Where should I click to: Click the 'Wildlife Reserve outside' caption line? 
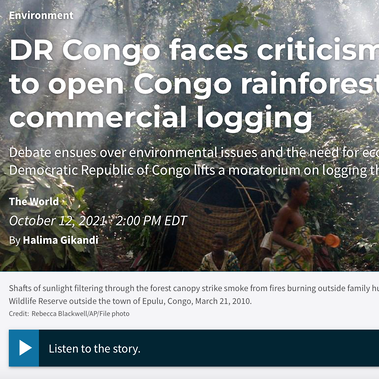[x=130, y=301]
